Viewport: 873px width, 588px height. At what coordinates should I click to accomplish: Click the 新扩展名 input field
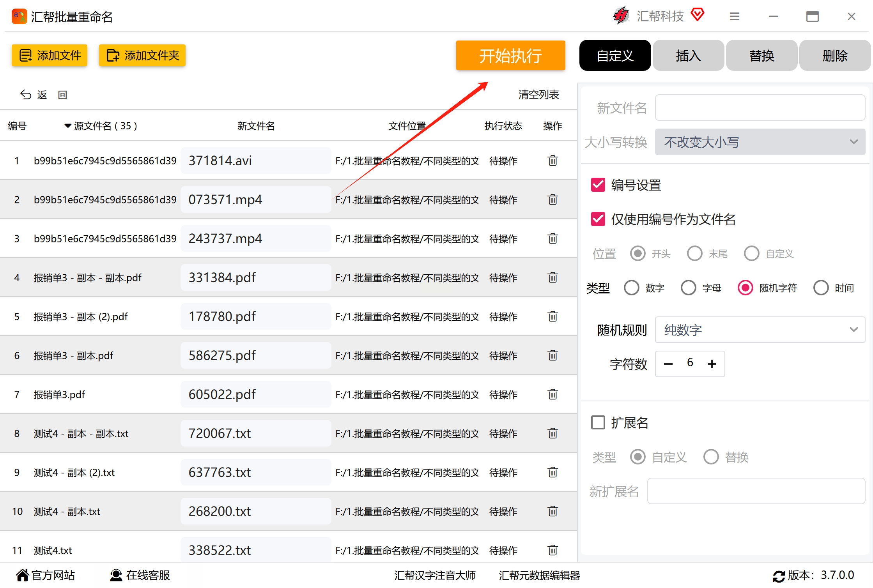tap(756, 491)
